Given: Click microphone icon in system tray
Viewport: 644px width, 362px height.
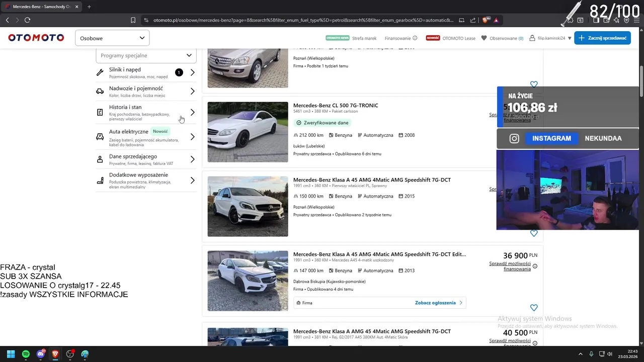Looking at the screenshot, I should (591, 354).
